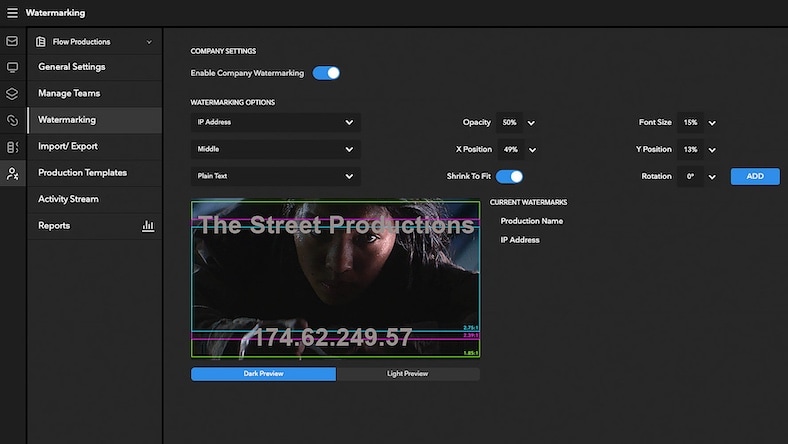Open the IP Address watermark type dropdown
The height and width of the screenshot is (444, 788).
(x=275, y=122)
